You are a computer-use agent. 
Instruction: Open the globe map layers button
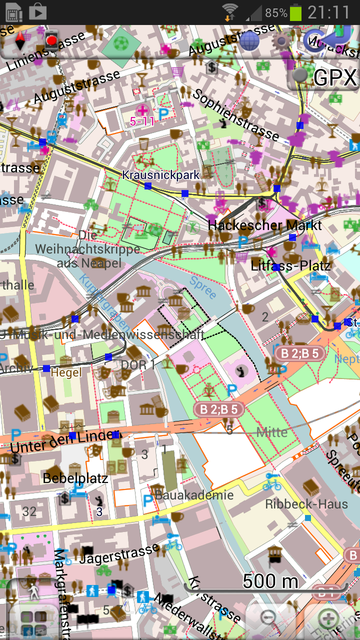click(249, 40)
